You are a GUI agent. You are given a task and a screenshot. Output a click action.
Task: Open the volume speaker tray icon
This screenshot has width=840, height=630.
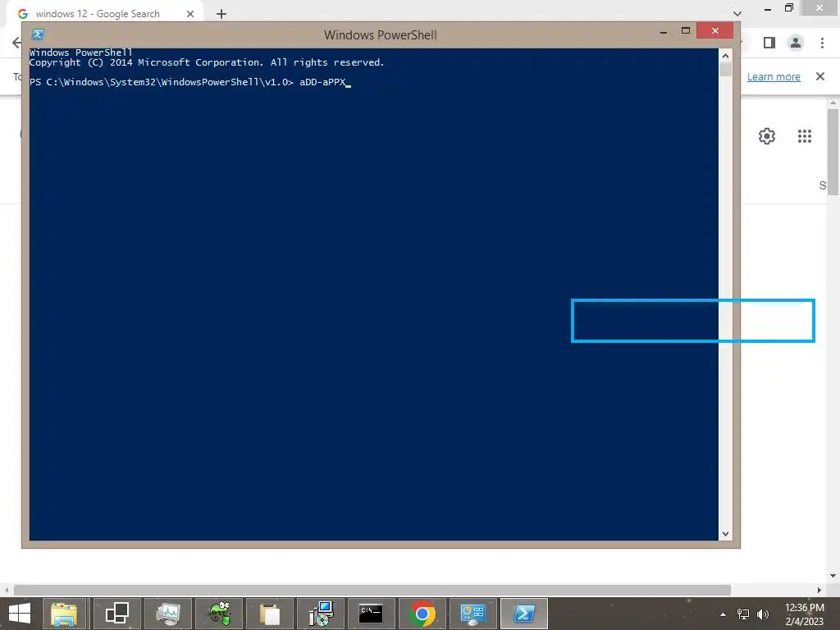(x=762, y=614)
